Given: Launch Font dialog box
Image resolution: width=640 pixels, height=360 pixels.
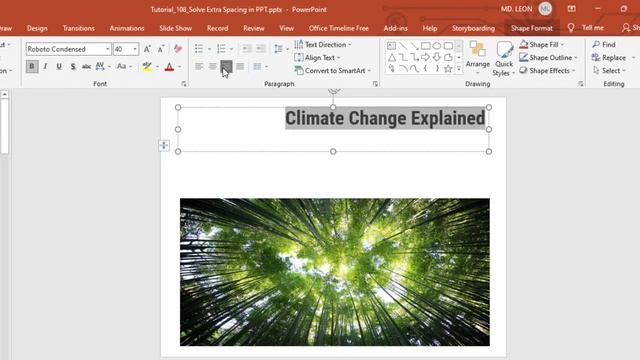Looking at the screenshot, I should [x=184, y=84].
